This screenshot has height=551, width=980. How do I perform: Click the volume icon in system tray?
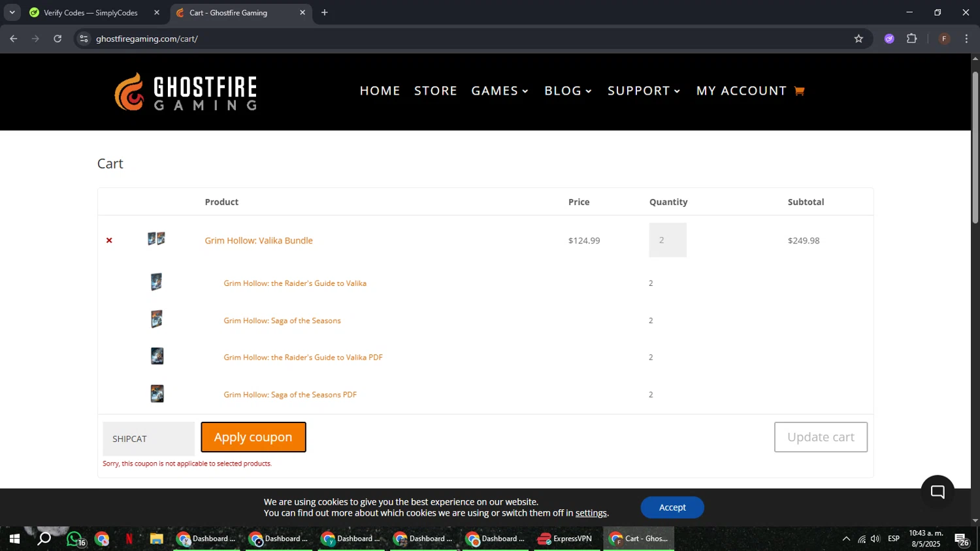pos(875,539)
